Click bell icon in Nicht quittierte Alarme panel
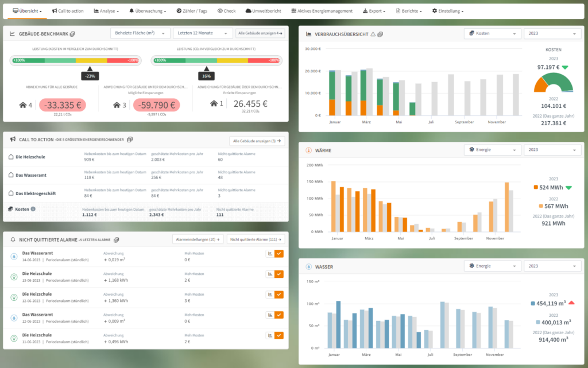 (13, 240)
